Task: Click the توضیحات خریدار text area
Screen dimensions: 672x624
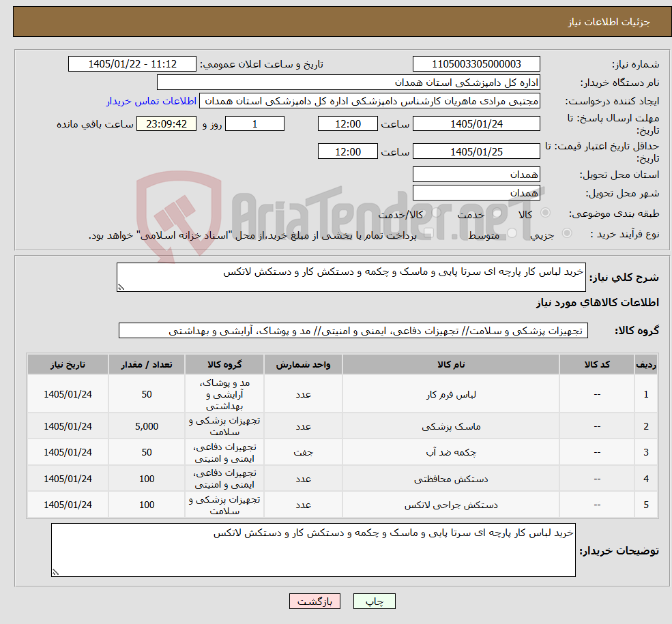Action: (313, 550)
